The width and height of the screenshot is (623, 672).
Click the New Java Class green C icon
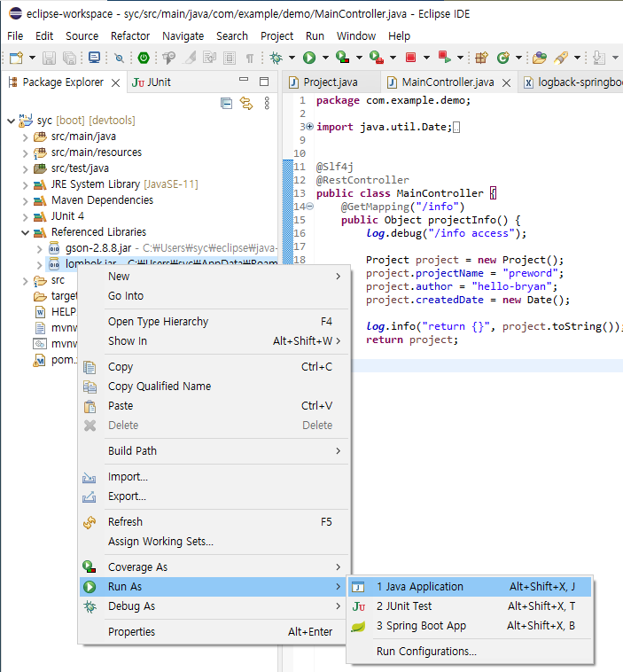click(503, 58)
